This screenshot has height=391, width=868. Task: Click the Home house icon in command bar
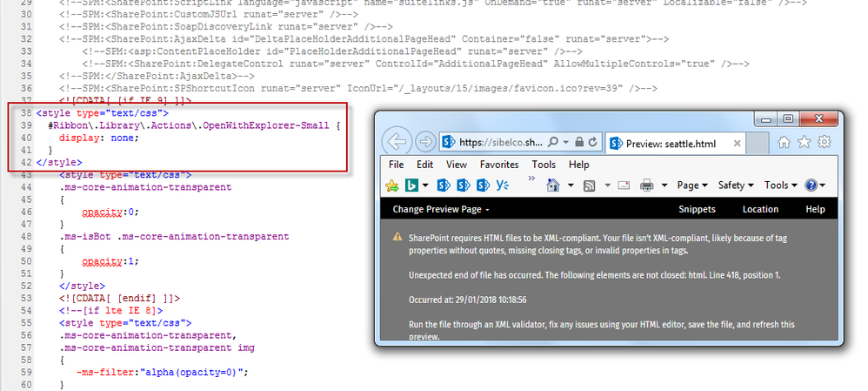[552, 185]
